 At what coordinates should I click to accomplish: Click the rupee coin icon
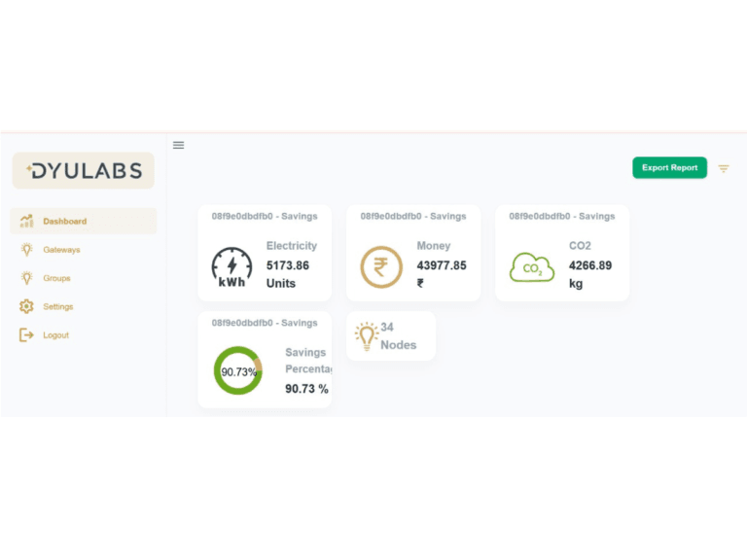380,266
